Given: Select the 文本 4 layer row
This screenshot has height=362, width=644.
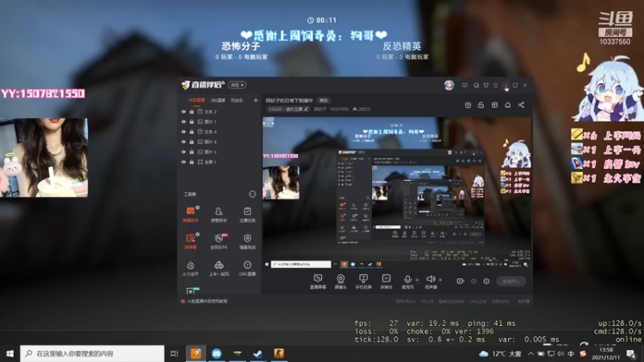Looking at the screenshot, I should point(219,132).
